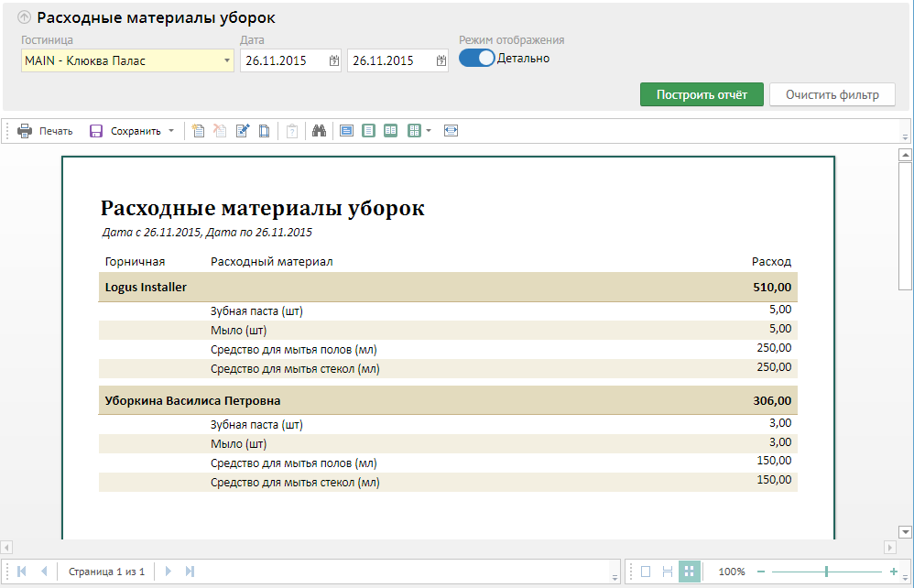The width and height of the screenshot is (914, 588).
Task: Open the Гостиница hotel dropdown
Action: pyautogui.click(x=226, y=61)
